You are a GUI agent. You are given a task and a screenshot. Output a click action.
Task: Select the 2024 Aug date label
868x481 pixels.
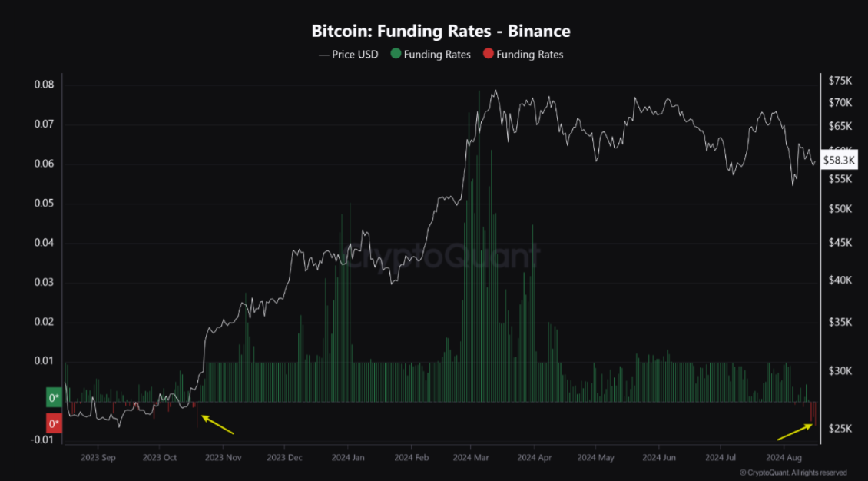(x=784, y=457)
